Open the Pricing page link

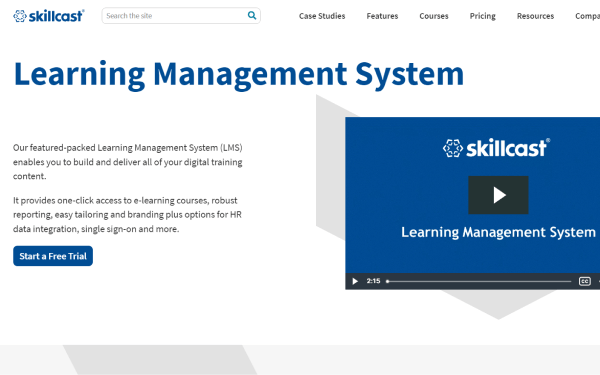tap(483, 16)
